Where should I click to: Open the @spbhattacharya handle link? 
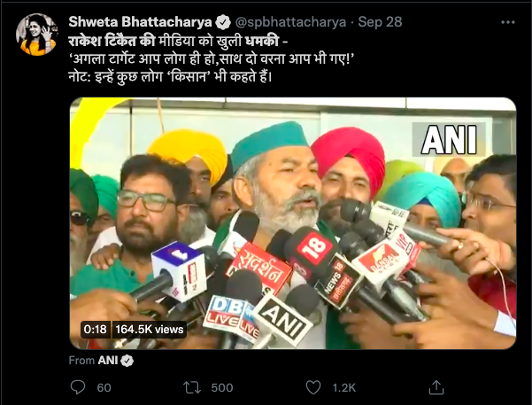click(290, 22)
